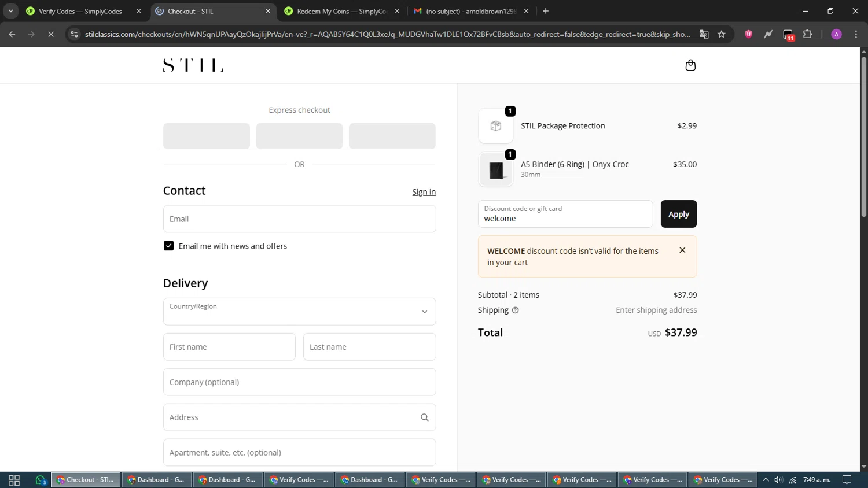Viewport: 868px width, 488px height.
Task: Click the Email input field
Action: [299, 219]
